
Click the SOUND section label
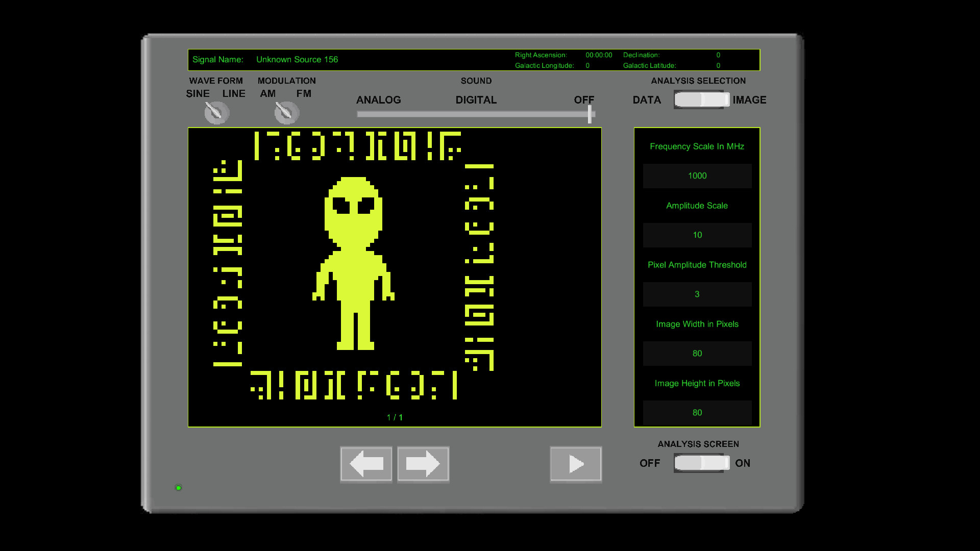(475, 81)
